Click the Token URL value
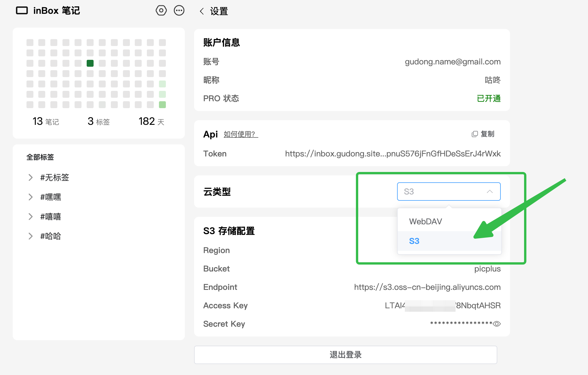Viewport: 588px width, 375px height. click(x=393, y=154)
